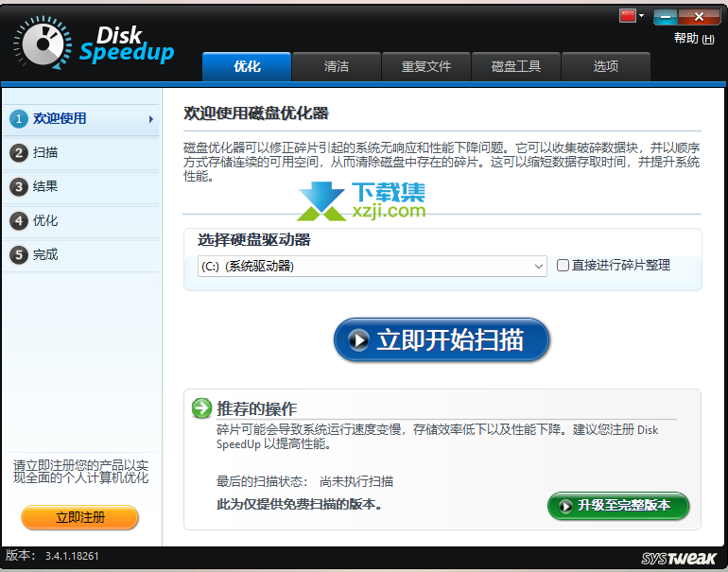Image resolution: width=728 pixels, height=572 pixels.
Task: Select step 4 优化 in sidebar
Action: [x=81, y=220]
